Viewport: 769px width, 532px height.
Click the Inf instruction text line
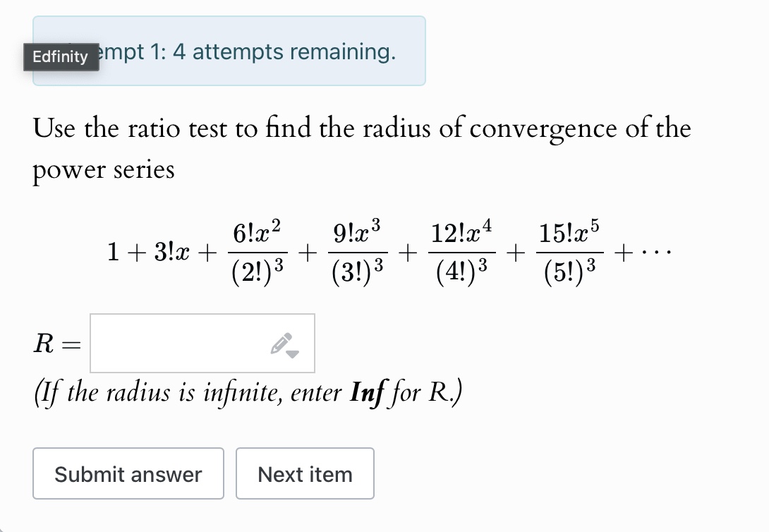(247, 392)
